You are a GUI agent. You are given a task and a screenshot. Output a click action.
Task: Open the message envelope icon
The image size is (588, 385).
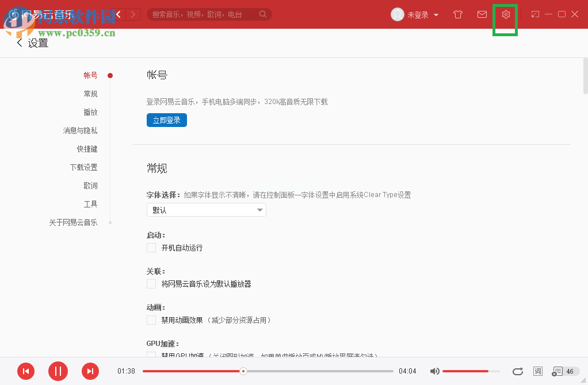(x=482, y=14)
